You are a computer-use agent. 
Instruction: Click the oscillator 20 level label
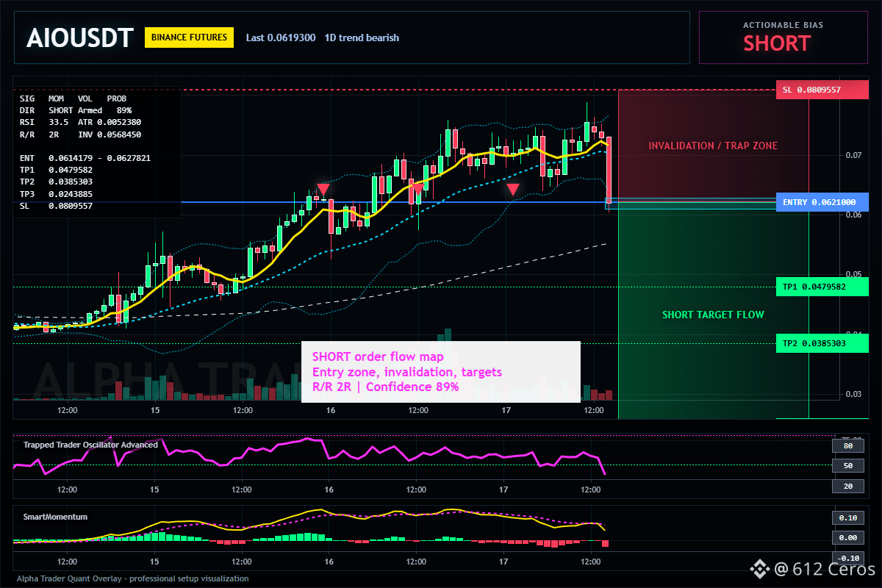click(x=847, y=486)
